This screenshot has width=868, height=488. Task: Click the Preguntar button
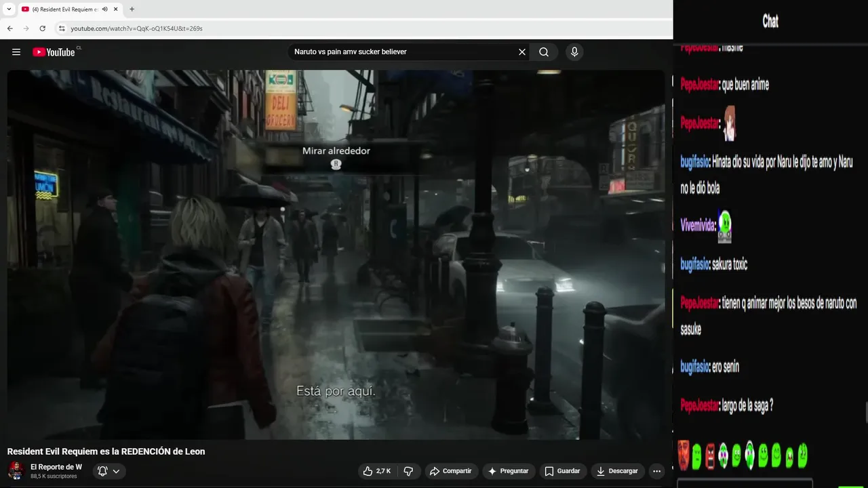(x=509, y=471)
